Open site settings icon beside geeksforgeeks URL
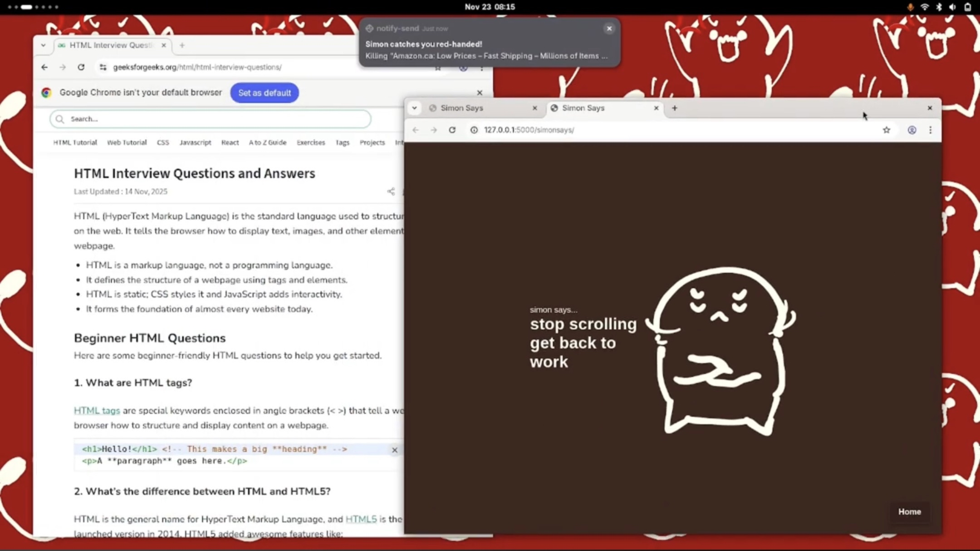Viewport: 980px width, 551px height. (x=103, y=67)
